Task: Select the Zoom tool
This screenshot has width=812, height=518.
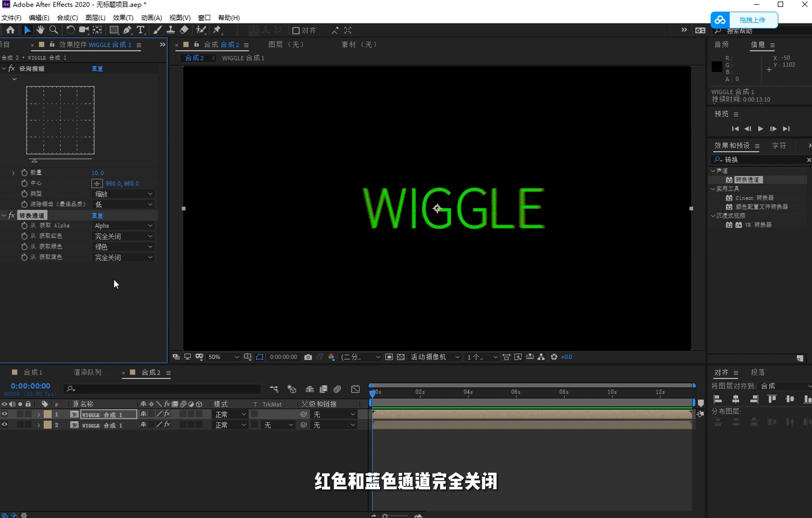Action: 53,30
